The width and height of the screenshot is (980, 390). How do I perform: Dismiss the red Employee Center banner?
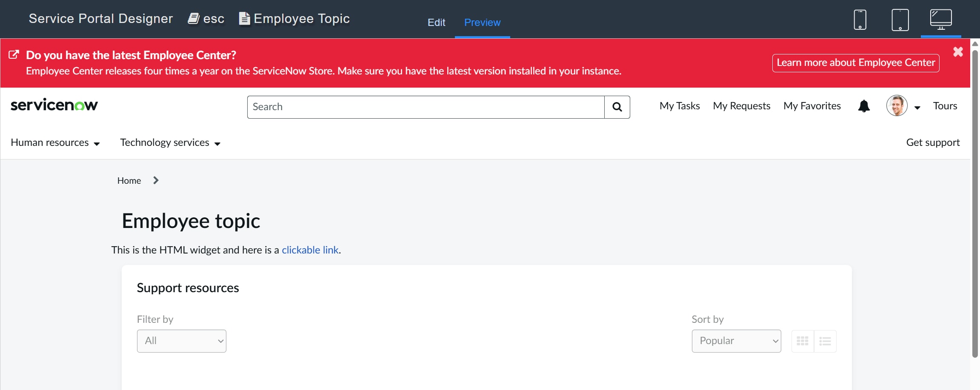[958, 52]
